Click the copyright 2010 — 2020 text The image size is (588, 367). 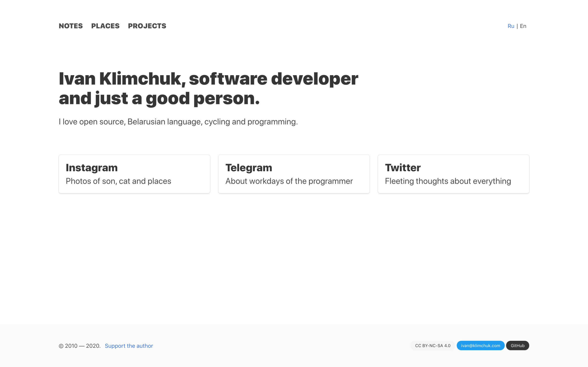(x=79, y=346)
